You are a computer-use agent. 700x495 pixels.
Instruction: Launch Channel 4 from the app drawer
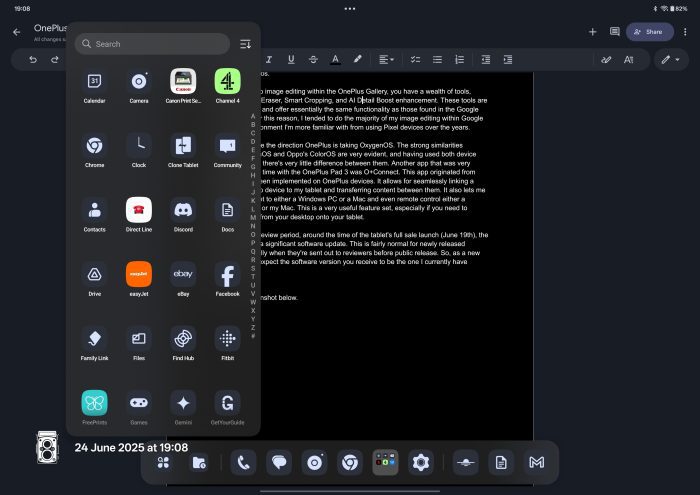[227, 81]
